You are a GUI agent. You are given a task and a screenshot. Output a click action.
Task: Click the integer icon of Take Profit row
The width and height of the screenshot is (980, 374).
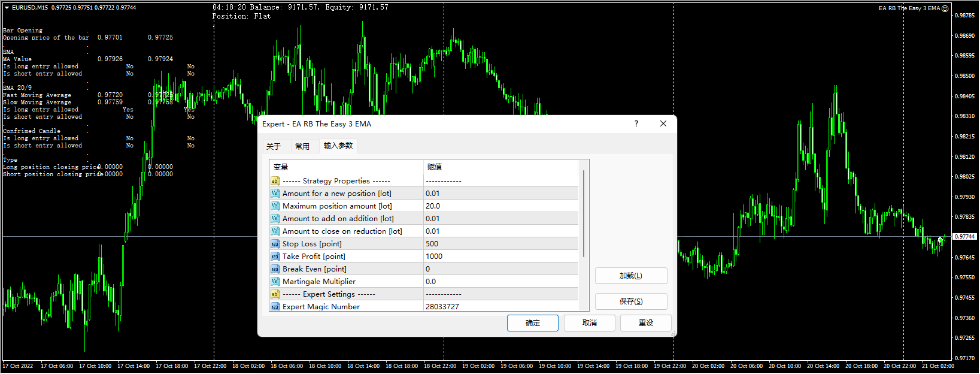pyautogui.click(x=275, y=257)
